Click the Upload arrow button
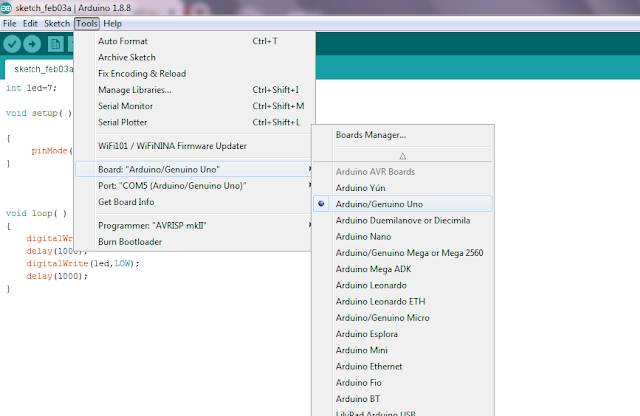 point(32,44)
